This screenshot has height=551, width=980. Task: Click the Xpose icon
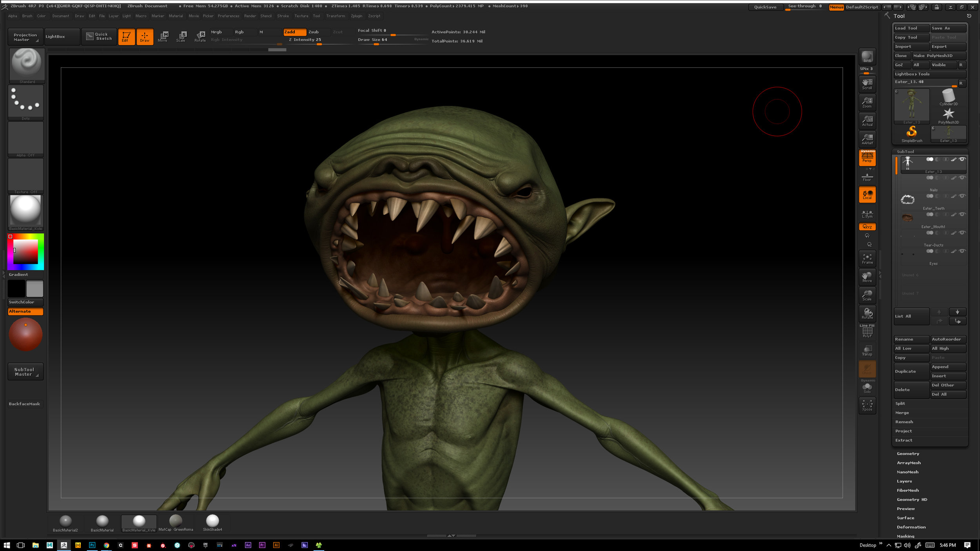tap(867, 405)
